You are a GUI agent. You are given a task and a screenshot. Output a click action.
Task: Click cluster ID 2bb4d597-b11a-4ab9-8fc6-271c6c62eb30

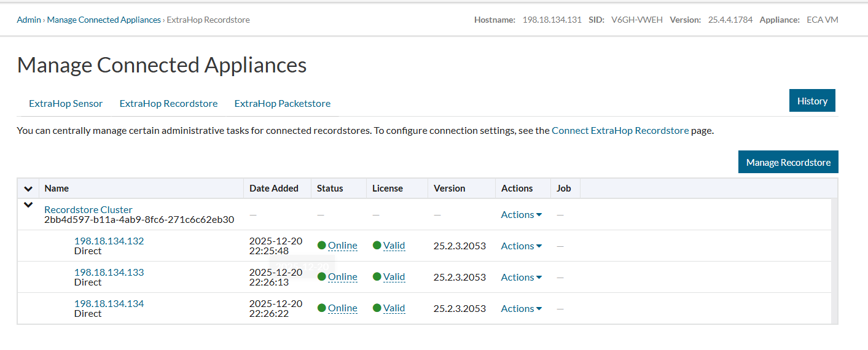click(x=139, y=219)
